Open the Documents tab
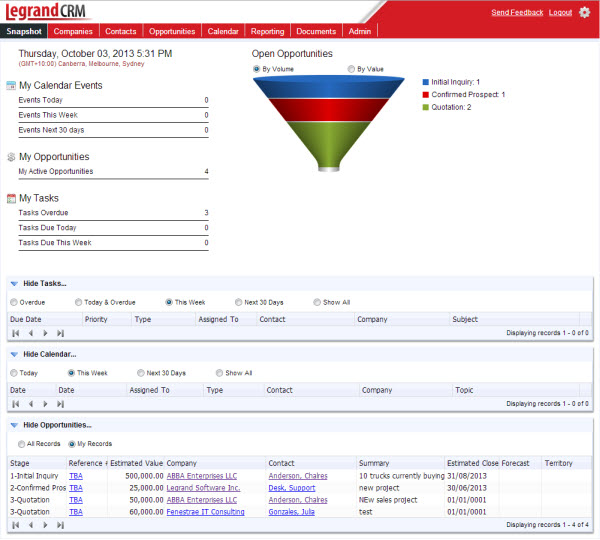Viewport: 600px width, 540px height. [316, 31]
